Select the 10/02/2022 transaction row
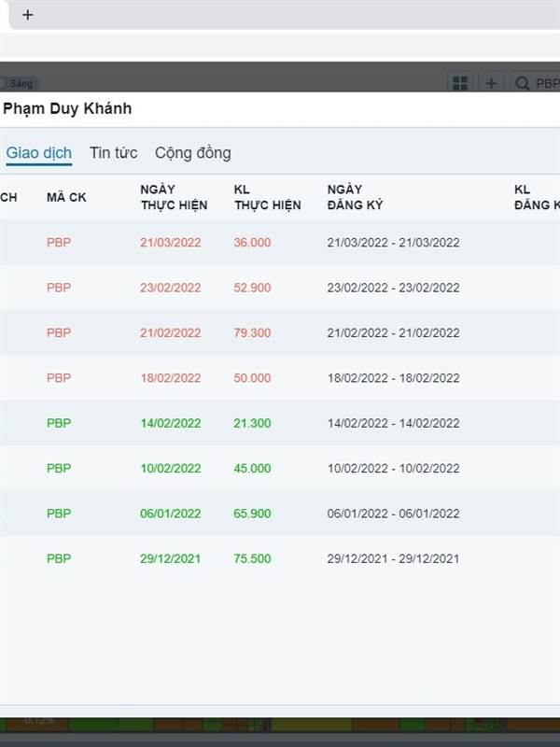This screenshot has width=560, height=747. (280, 469)
